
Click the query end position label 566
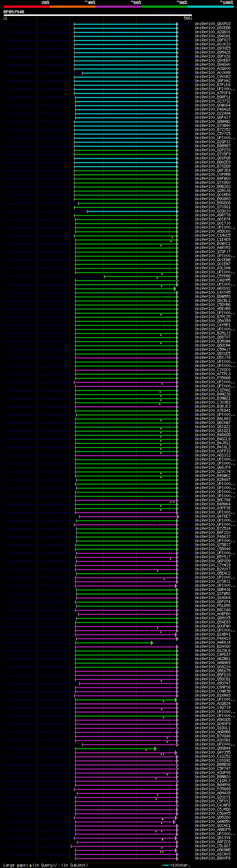click(x=187, y=18)
